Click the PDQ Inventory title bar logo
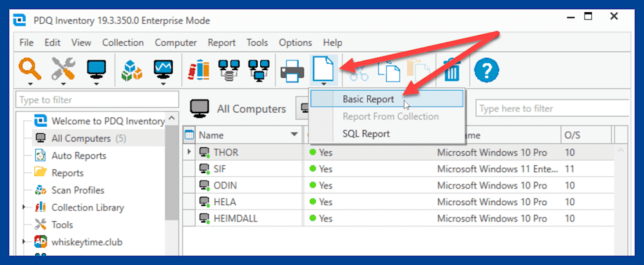The image size is (644, 265). pos(20,20)
